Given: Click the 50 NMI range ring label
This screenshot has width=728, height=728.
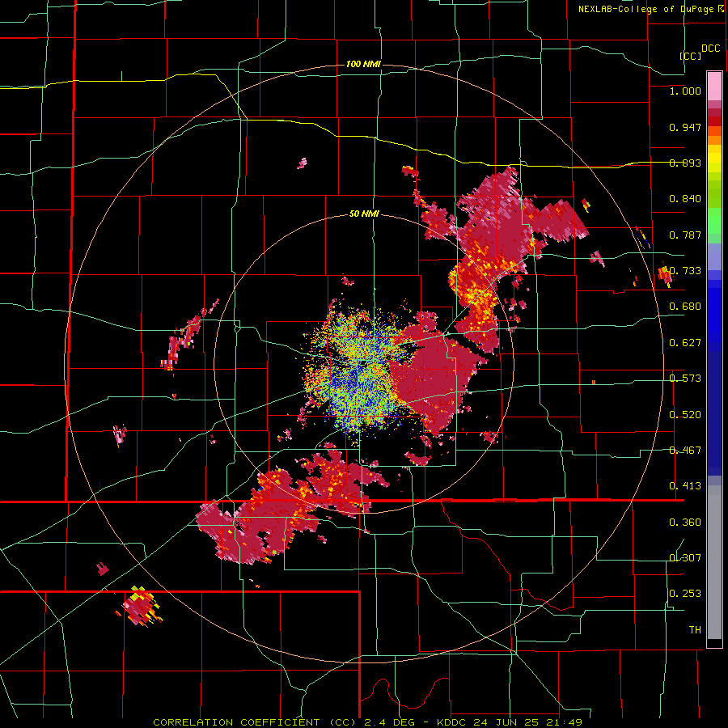Looking at the screenshot, I should [364, 214].
